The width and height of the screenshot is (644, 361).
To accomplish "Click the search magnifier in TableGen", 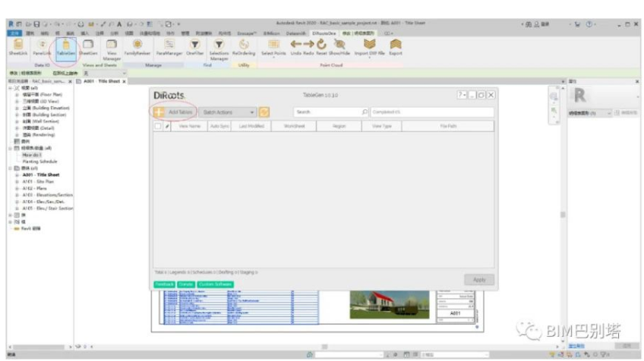I will click(x=365, y=111).
